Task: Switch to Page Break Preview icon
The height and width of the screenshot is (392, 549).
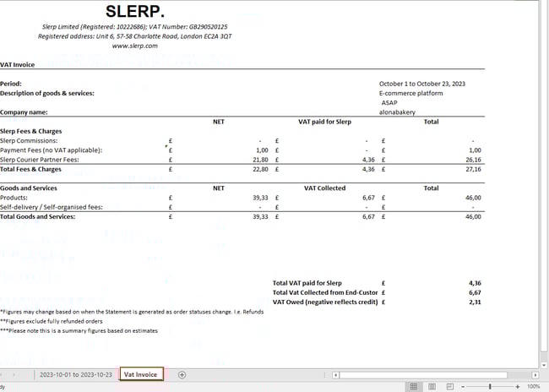Action: point(450,386)
